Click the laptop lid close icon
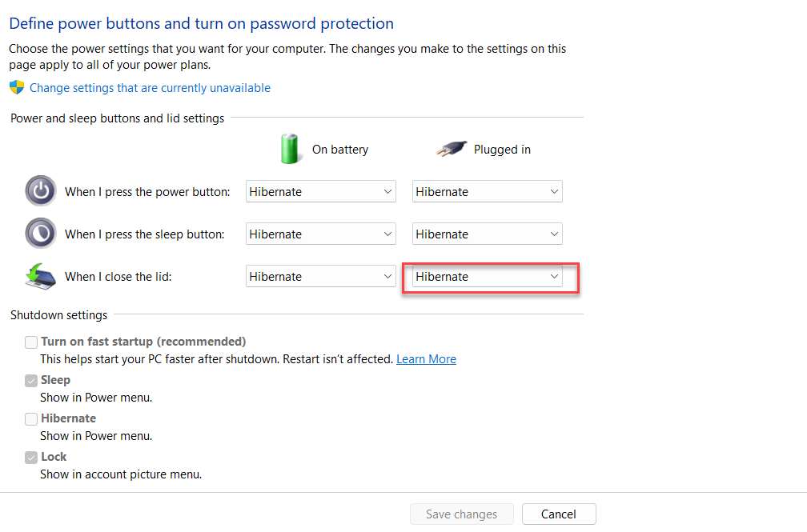 pos(41,276)
